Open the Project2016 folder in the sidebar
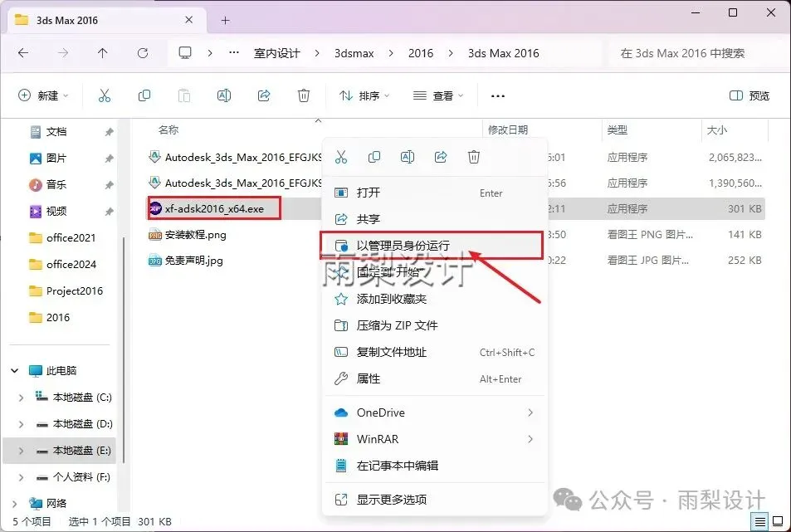The width and height of the screenshot is (791, 532). click(74, 291)
